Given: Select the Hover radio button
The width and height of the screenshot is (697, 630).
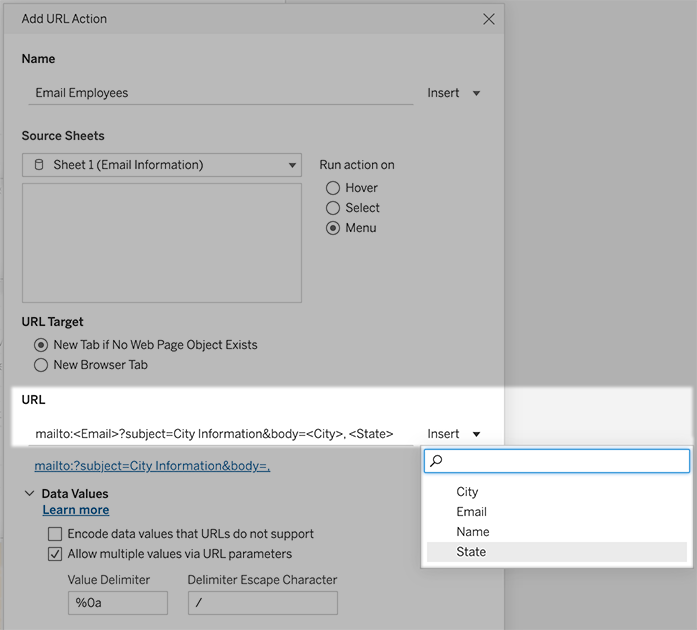Looking at the screenshot, I should click(x=332, y=188).
